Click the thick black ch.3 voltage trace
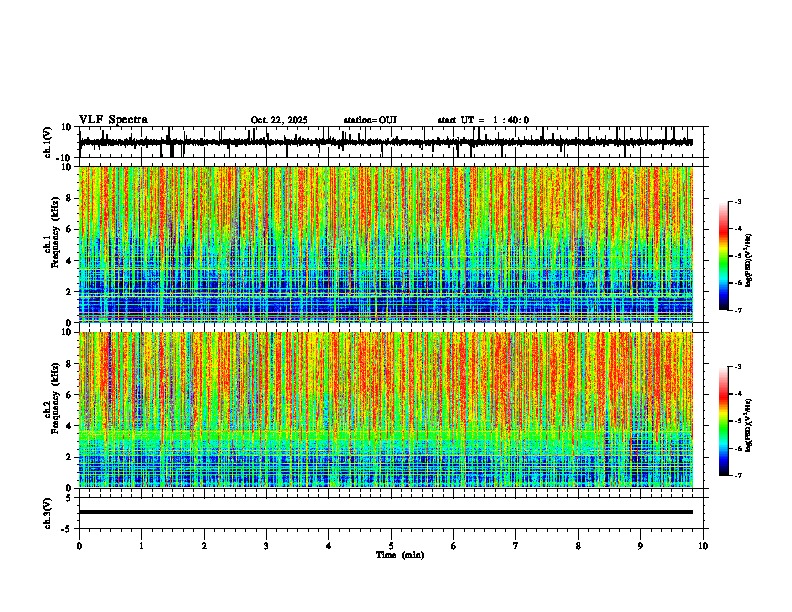This screenshot has height=612, width=792. [386, 512]
